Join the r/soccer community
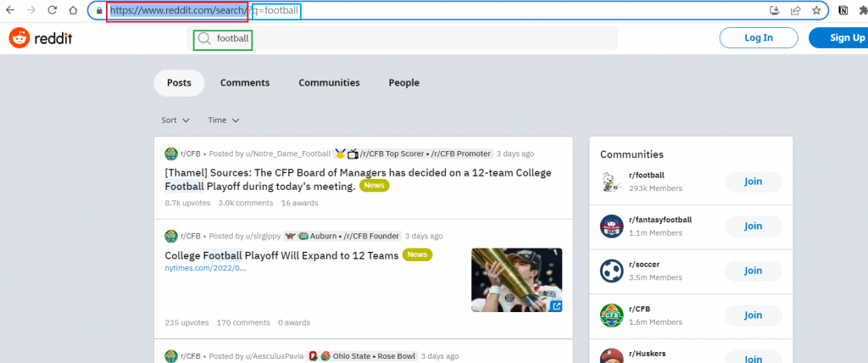 (x=753, y=271)
